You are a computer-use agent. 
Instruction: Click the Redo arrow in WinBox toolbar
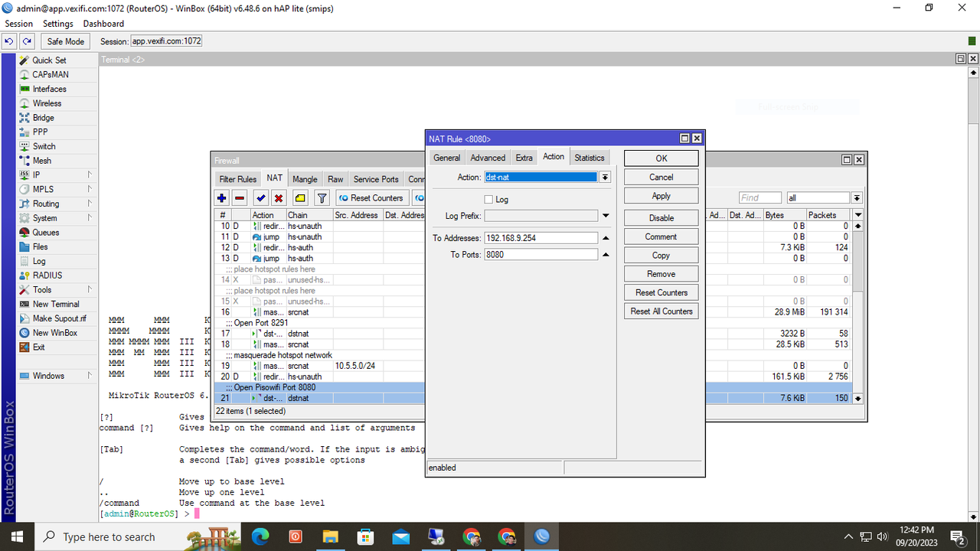(27, 41)
